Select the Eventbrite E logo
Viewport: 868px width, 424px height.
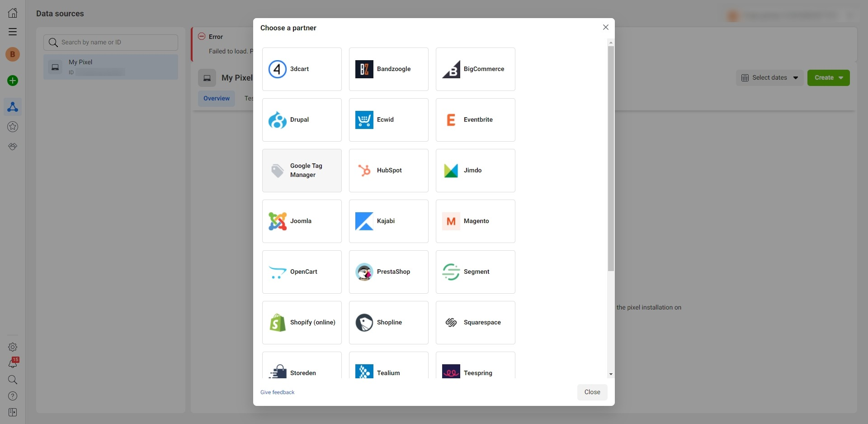pos(451,120)
